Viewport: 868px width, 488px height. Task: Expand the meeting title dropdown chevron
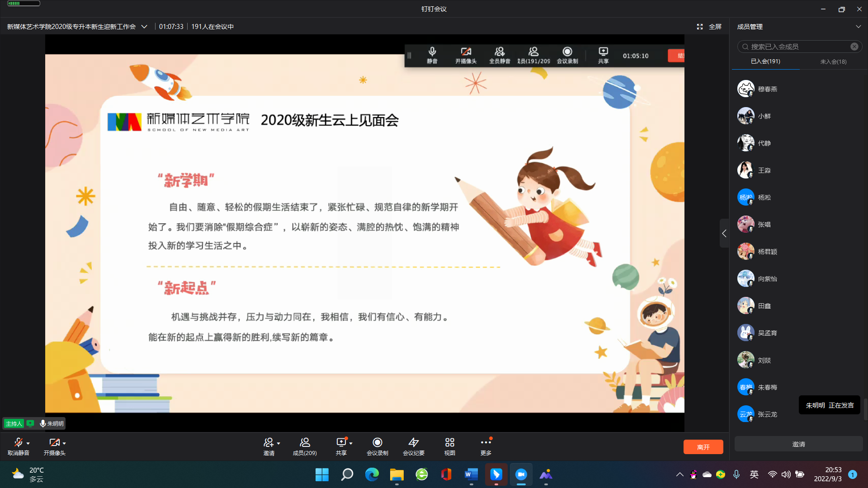coord(144,27)
